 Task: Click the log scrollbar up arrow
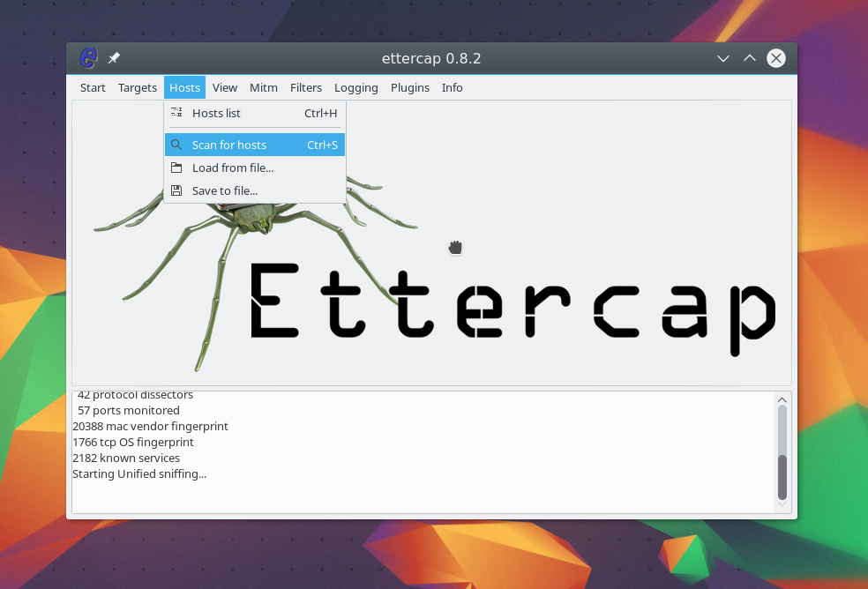782,399
